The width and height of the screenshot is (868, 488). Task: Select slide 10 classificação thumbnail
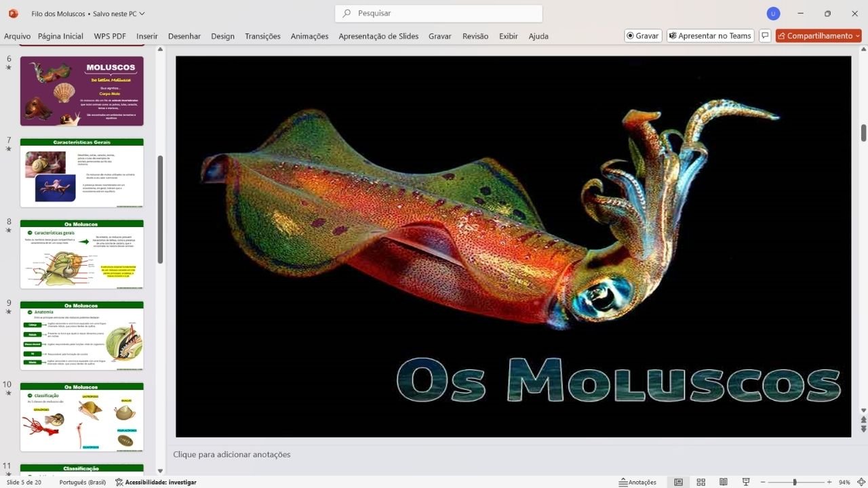pyautogui.click(x=82, y=417)
